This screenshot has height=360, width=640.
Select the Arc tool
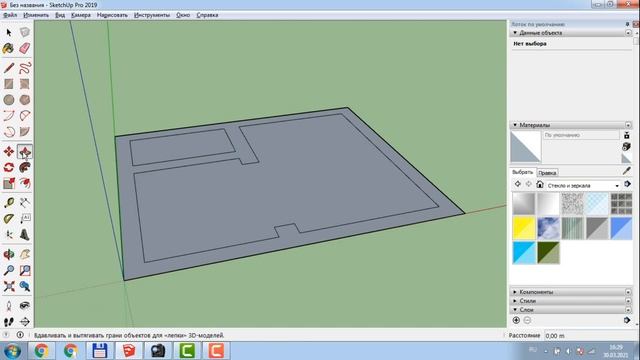[9, 116]
